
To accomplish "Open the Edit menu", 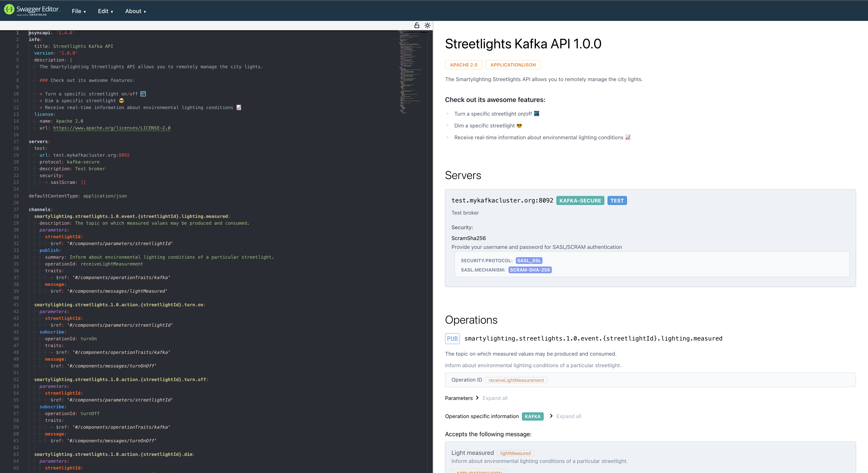I will point(105,11).
